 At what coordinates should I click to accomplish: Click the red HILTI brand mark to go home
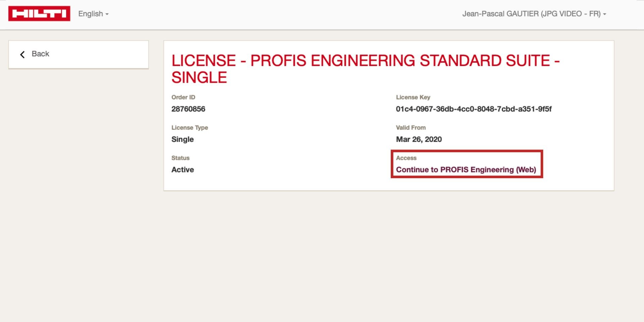click(x=39, y=14)
